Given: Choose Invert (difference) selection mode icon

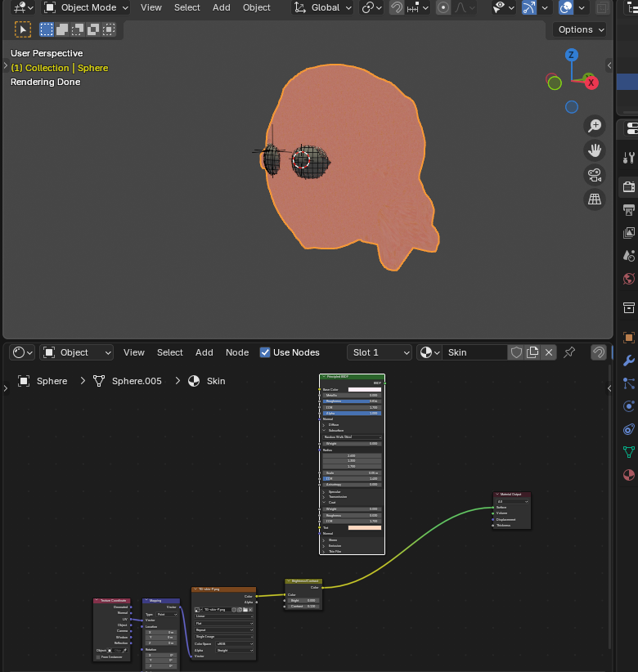Looking at the screenshot, I should tap(93, 29).
